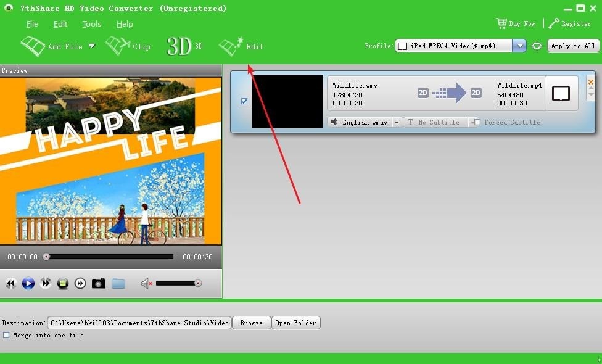The image size is (602, 364).
Task: Click the preview playback seek slider
Action: [110, 257]
